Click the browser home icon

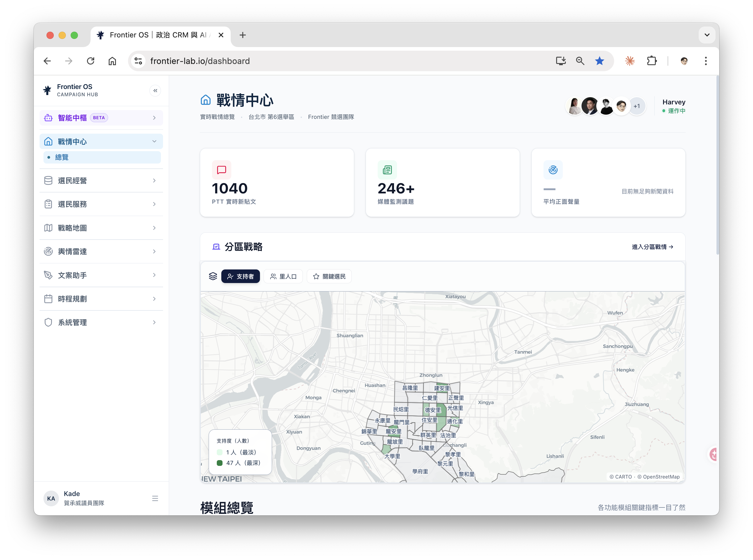click(x=112, y=61)
